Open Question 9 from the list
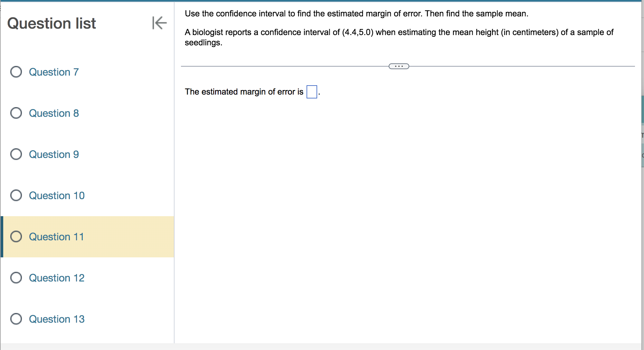 53,154
